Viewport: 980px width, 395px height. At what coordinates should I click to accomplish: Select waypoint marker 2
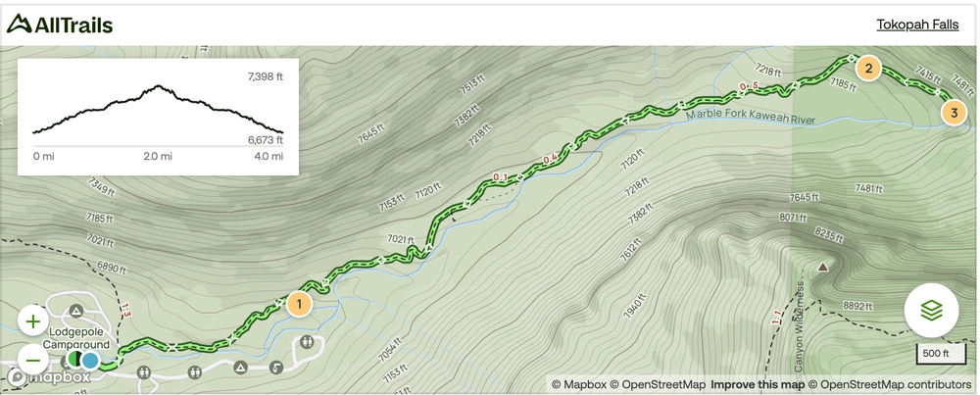pos(867,69)
